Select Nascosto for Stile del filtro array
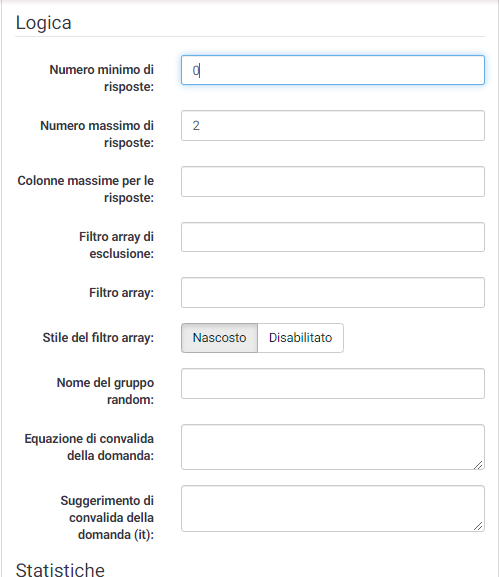 (x=219, y=338)
